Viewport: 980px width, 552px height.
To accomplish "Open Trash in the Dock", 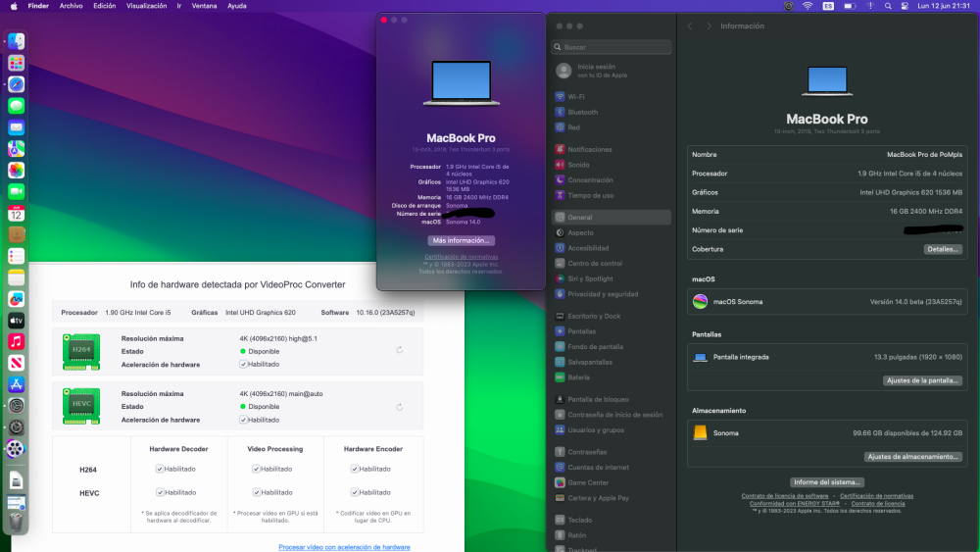I will pyautogui.click(x=17, y=522).
